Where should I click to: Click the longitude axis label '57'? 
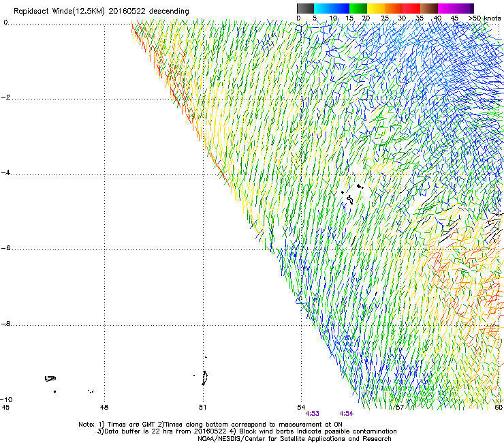coord(400,408)
